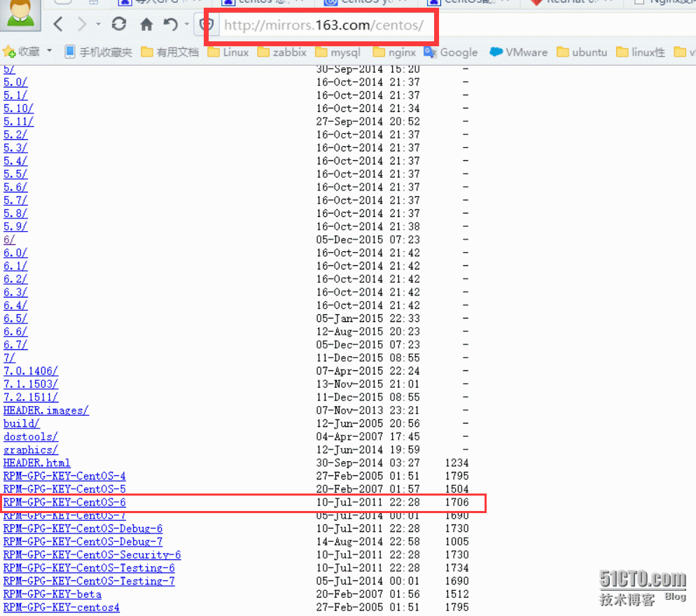Open the 7/ directory link

coord(9,358)
